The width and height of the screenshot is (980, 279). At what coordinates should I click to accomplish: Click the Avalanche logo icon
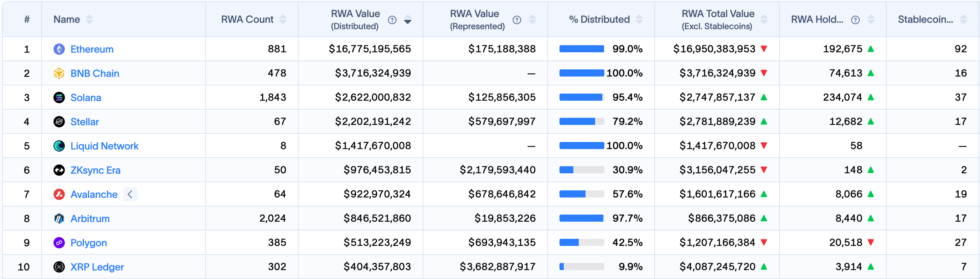tap(59, 194)
